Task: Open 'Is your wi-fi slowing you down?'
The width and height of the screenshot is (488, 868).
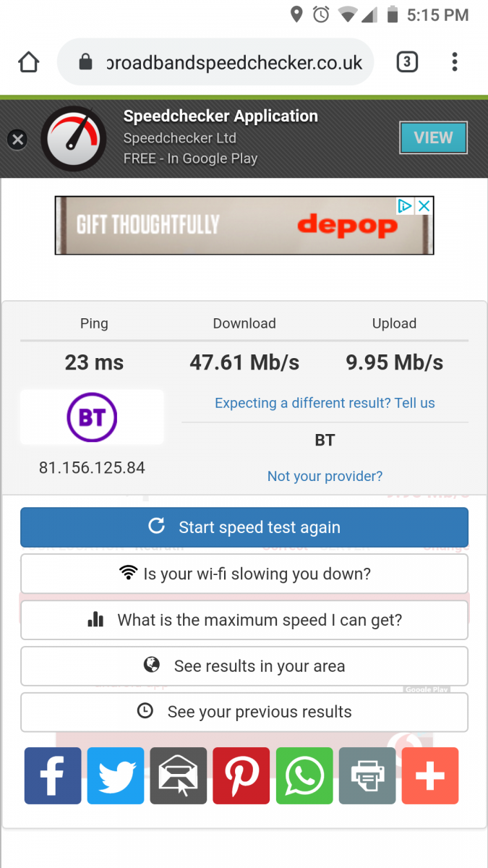Action: pyautogui.click(x=244, y=574)
